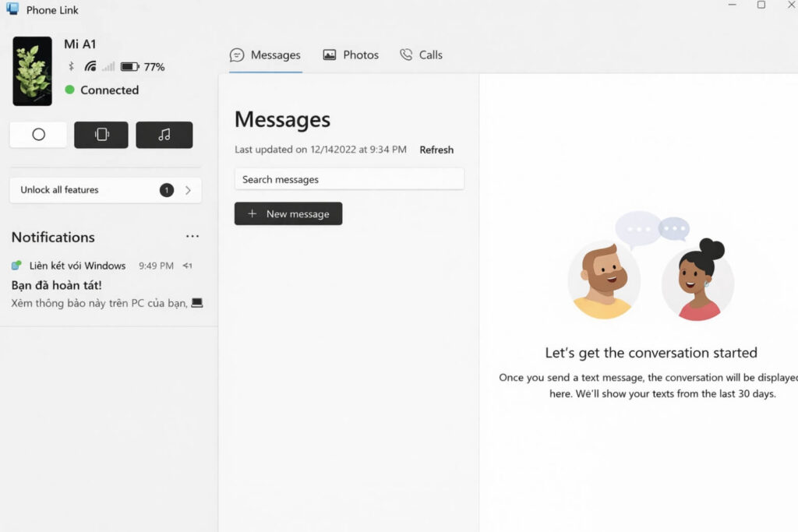Click the green Connected status dot
798x532 pixels.
pos(69,90)
